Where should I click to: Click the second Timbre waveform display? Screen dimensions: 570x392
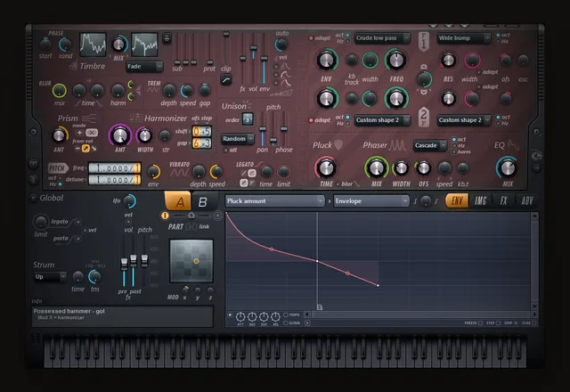coord(144,45)
